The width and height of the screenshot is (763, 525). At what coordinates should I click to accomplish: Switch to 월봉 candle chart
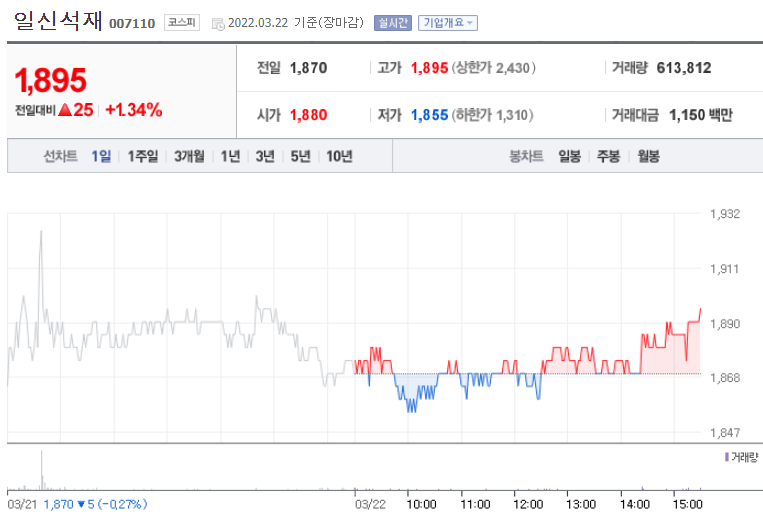[648, 156]
